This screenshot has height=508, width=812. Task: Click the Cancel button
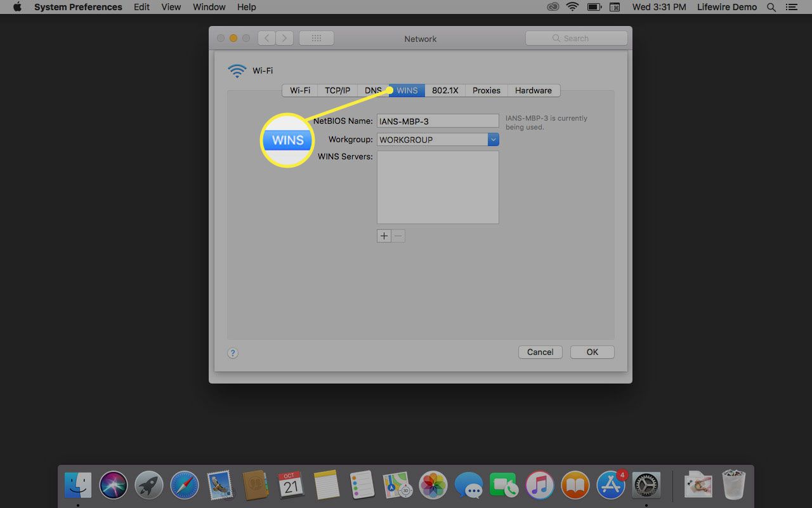[x=540, y=352]
